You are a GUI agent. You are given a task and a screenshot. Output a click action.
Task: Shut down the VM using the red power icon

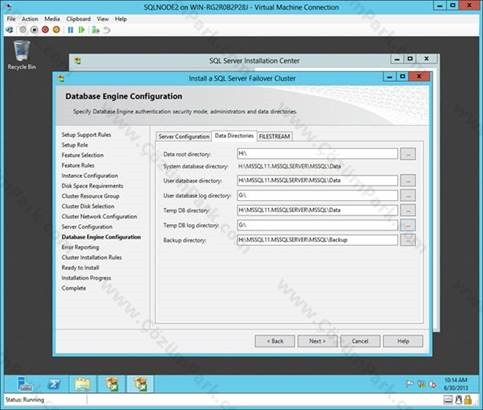pyautogui.click(x=45, y=30)
